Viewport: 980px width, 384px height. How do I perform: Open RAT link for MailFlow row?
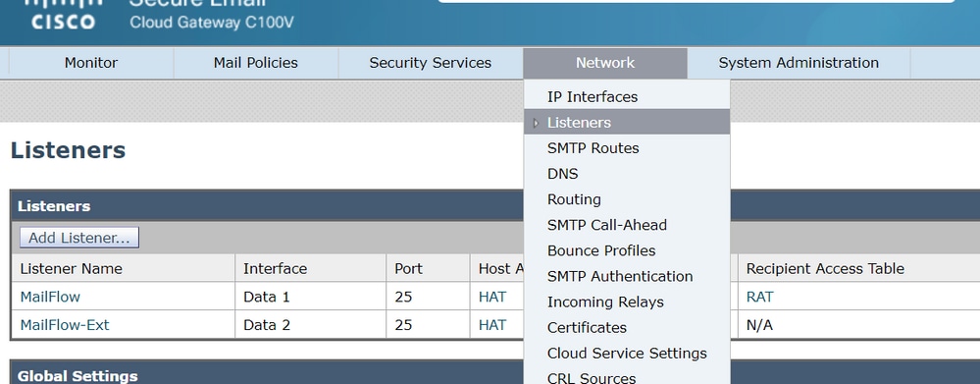[x=759, y=297]
